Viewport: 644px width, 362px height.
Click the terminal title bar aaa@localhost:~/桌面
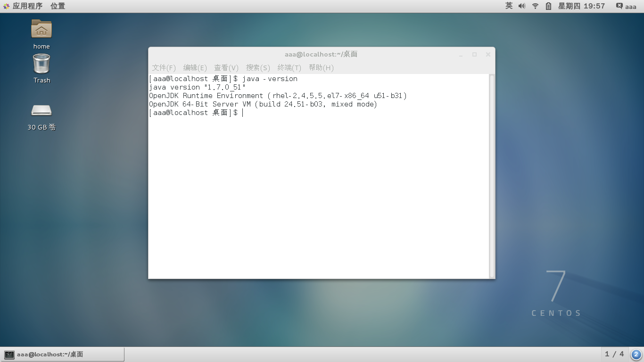click(x=321, y=54)
